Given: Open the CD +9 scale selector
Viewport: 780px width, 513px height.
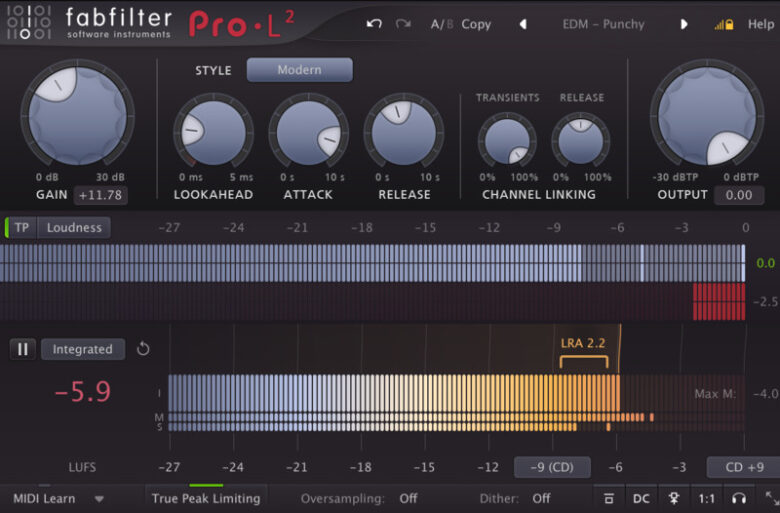Looking at the screenshot, I should 744,467.
